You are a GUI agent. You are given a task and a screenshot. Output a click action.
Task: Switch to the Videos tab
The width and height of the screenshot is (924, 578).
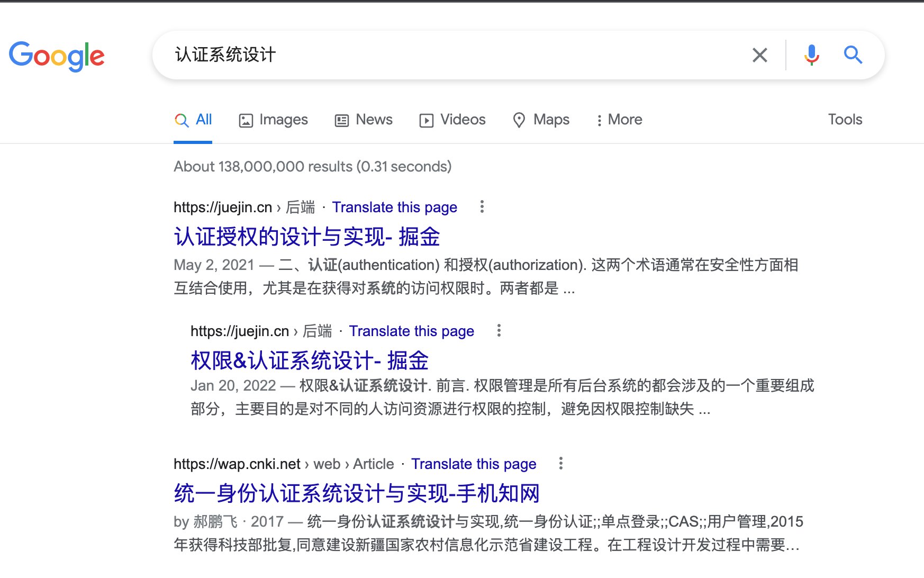tap(452, 120)
